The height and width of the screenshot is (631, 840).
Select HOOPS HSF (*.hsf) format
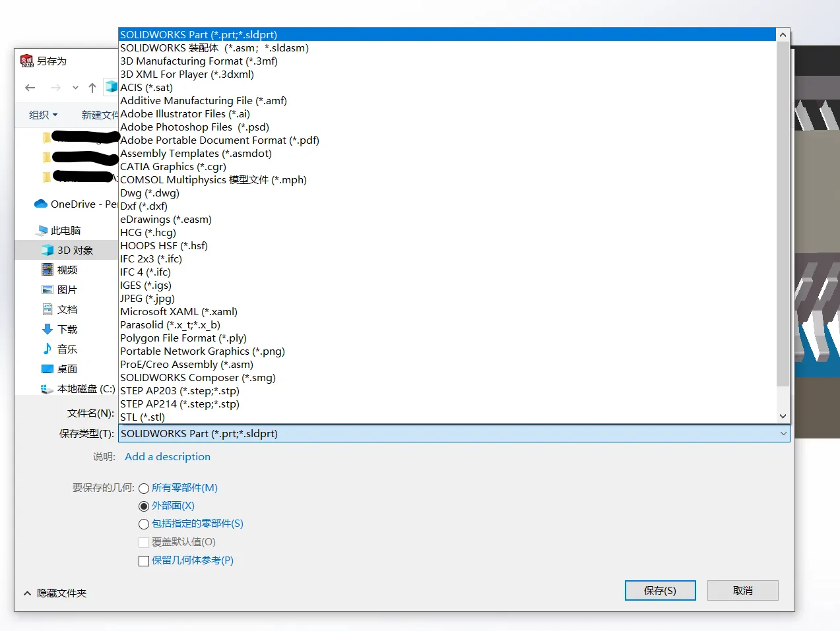447,245
